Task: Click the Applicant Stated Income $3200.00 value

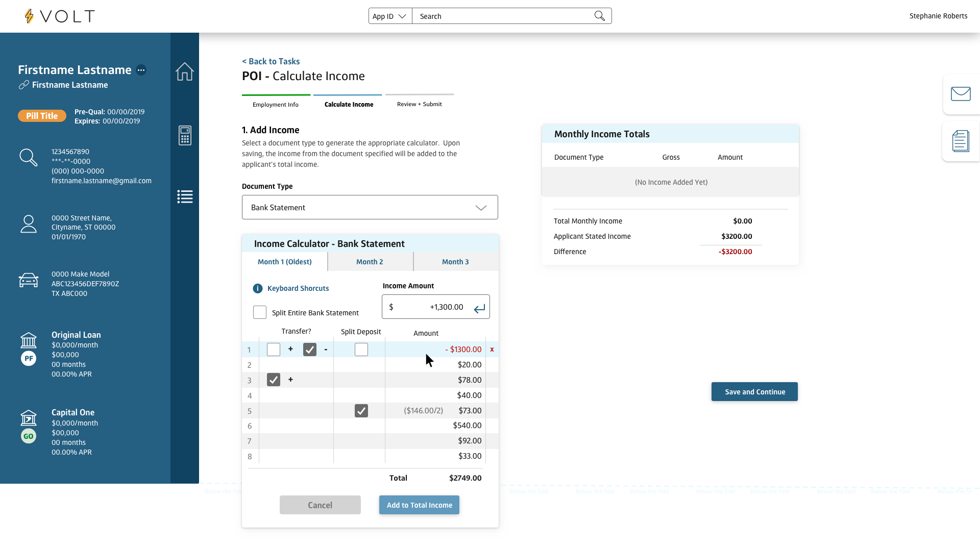Action: point(737,236)
